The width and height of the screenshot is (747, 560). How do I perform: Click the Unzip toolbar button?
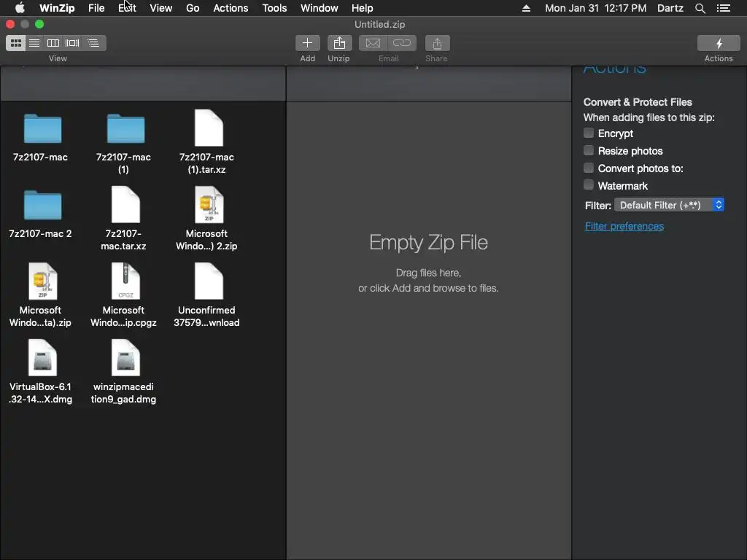click(x=339, y=43)
